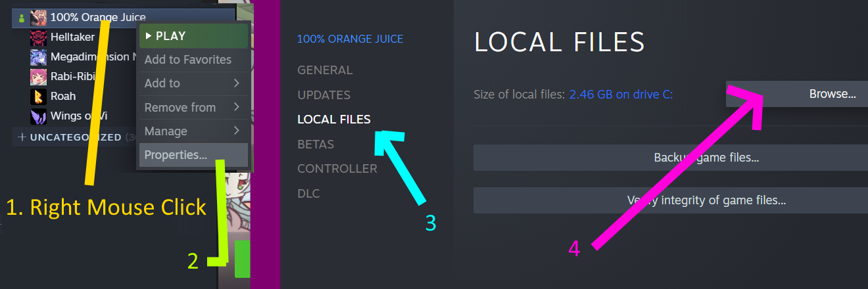Screen dimensions: 868x289
Task: Expand the Manage submenu
Action: coord(192,131)
